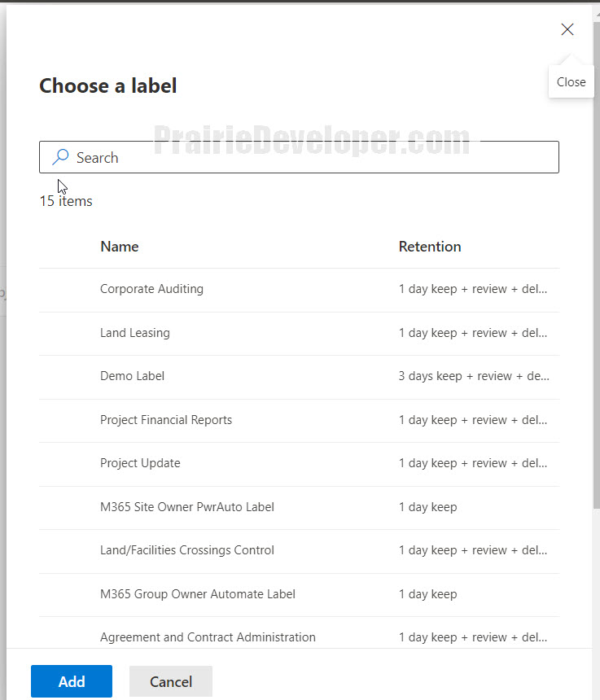Image resolution: width=600 pixels, height=700 pixels.
Task: Click the 3 days keep retention value
Action: point(474,376)
